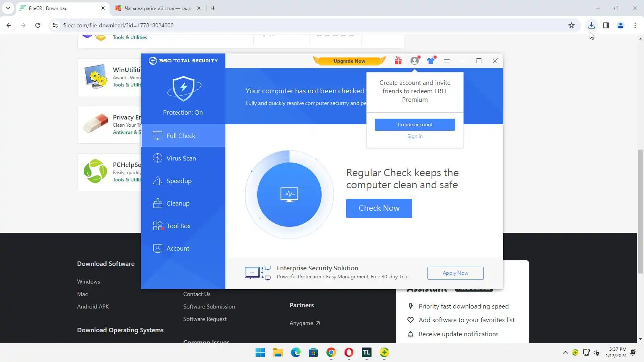Image resolution: width=644 pixels, height=362 pixels.
Task: Switch to FileCR Download tab
Action: 63,8
